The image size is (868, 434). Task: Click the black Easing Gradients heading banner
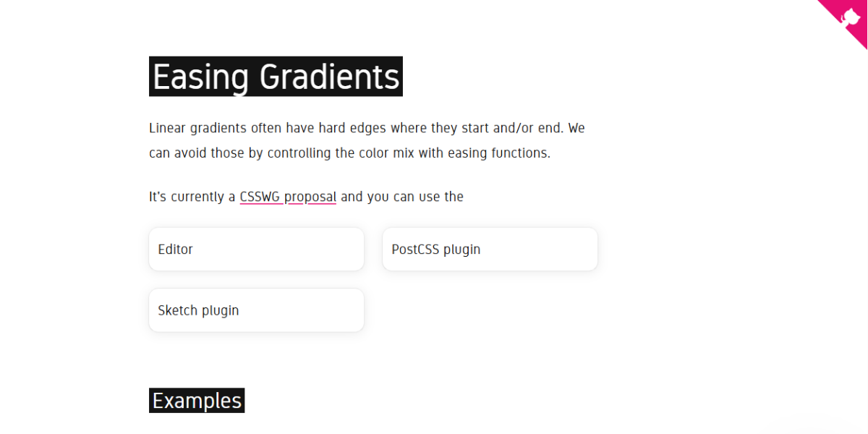point(276,77)
